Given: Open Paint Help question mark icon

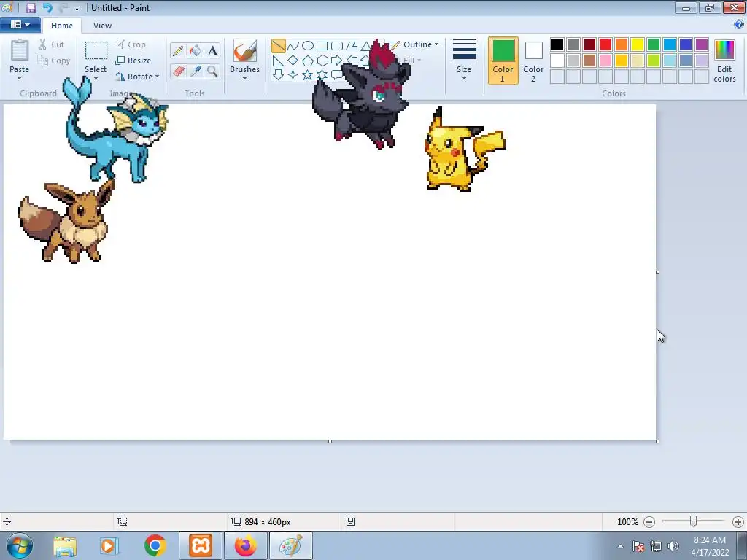Looking at the screenshot, I should coord(739,25).
